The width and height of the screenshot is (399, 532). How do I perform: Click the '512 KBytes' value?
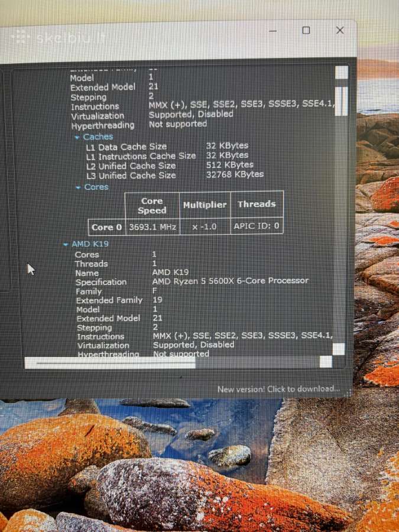tap(230, 165)
